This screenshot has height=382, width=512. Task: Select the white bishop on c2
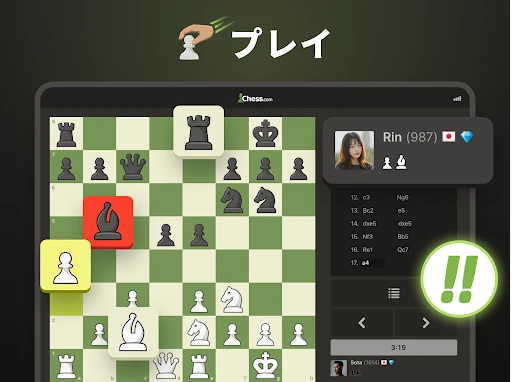[x=133, y=332]
